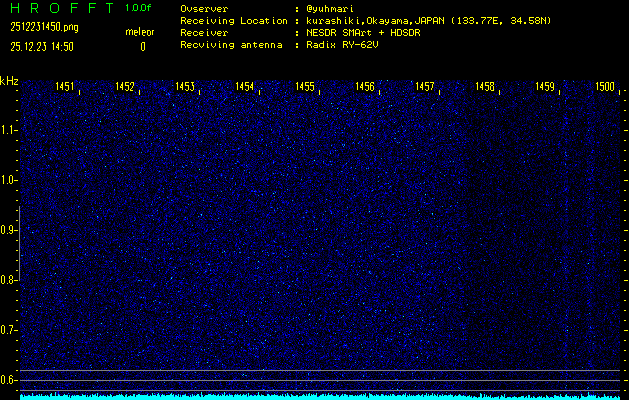
Task: Select the 1500 end time marker
Action: [605, 88]
